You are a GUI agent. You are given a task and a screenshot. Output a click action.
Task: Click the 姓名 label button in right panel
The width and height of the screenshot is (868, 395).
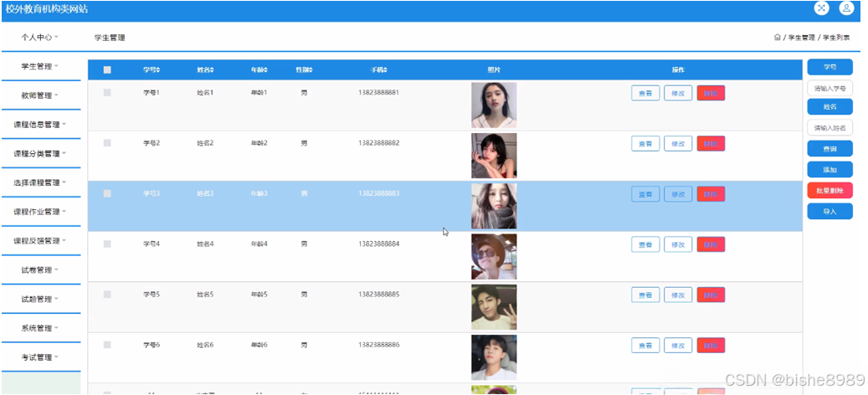pyautogui.click(x=829, y=107)
